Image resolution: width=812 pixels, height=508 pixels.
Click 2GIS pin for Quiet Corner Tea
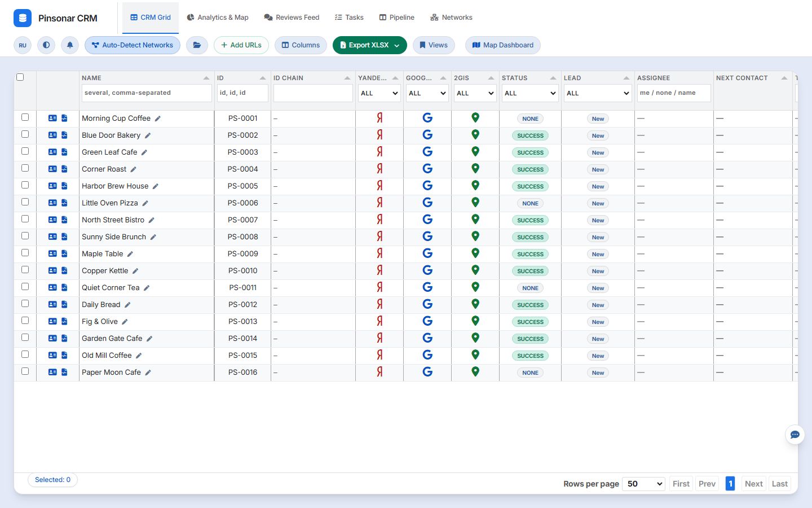point(475,287)
